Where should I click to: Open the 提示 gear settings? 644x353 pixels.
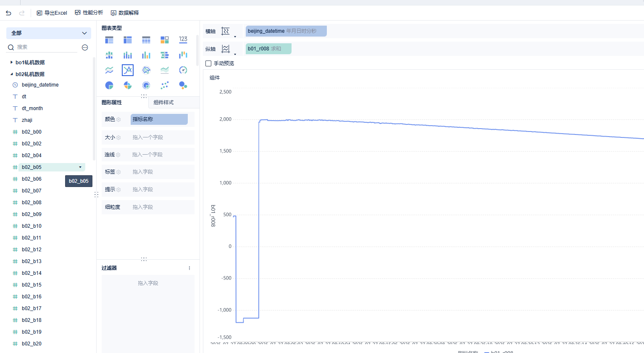[118, 190]
